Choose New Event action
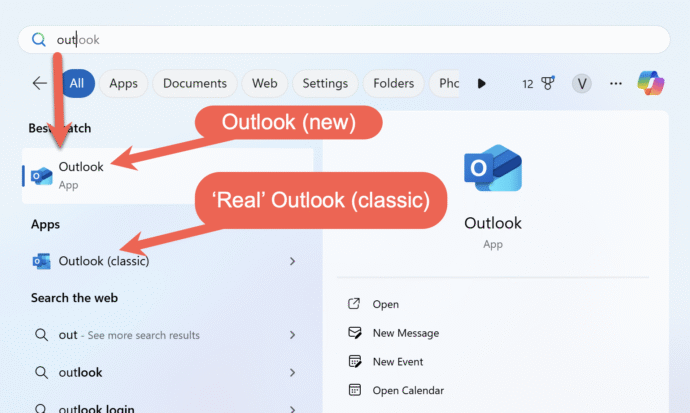The image size is (690, 413). [398, 362]
